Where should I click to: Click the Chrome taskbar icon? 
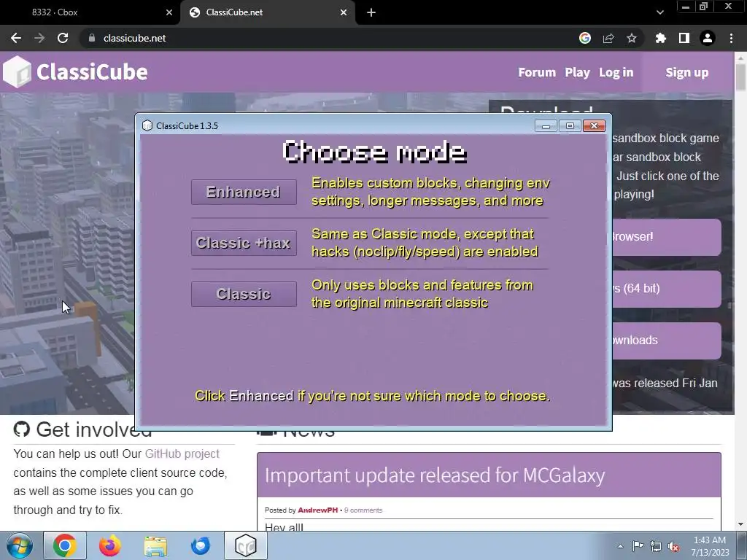[65, 545]
